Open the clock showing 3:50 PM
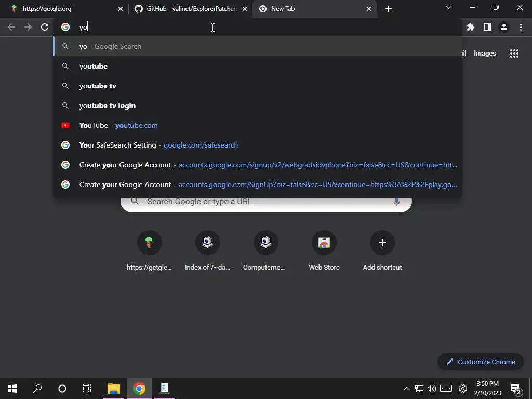Screen dimensions: 532x399 point(487,389)
